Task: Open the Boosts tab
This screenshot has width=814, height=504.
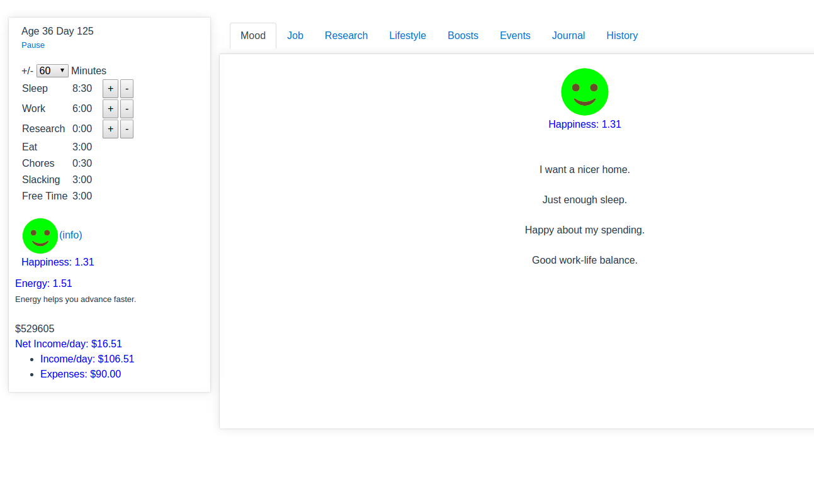Action: click(x=463, y=36)
